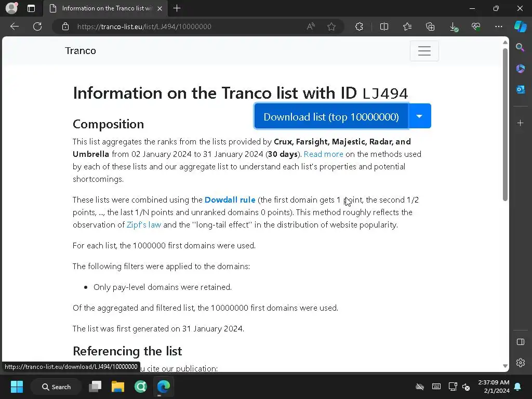Open a new browser tab

tap(177, 8)
